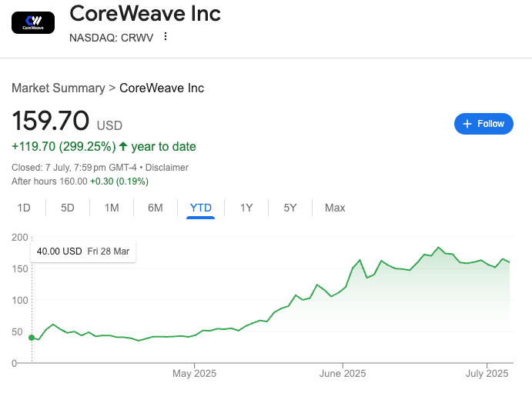The height and width of the screenshot is (393, 532).
Task: Click the 159.70 stock price
Action: coord(51,122)
